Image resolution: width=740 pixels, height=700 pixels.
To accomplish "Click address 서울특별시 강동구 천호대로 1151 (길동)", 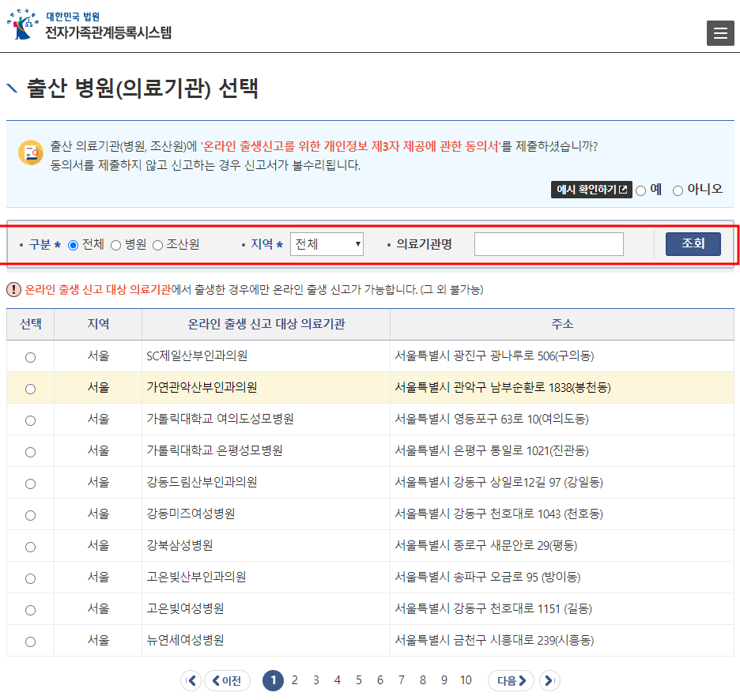I will (493, 608).
